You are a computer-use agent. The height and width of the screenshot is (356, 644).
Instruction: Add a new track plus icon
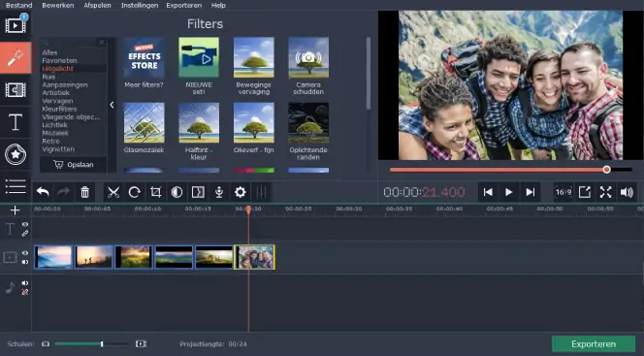coord(15,210)
